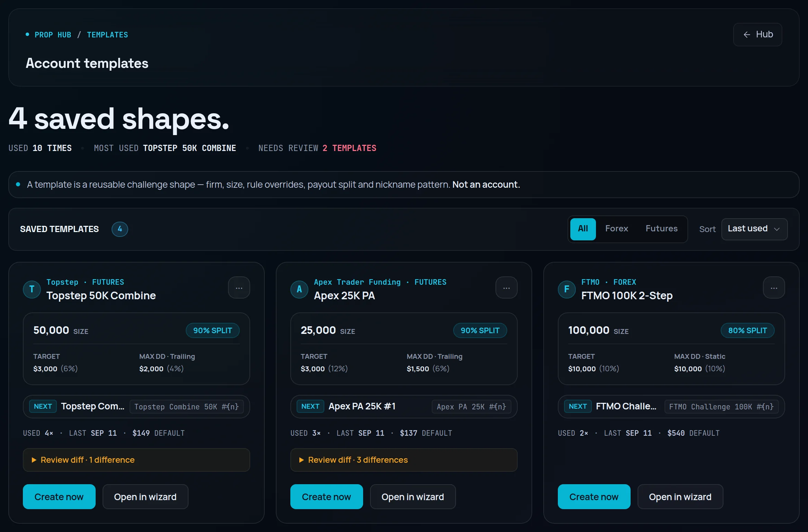Click the NEXT tag on Topstep card
The width and height of the screenshot is (808, 532).
click(x=43, y=407)
